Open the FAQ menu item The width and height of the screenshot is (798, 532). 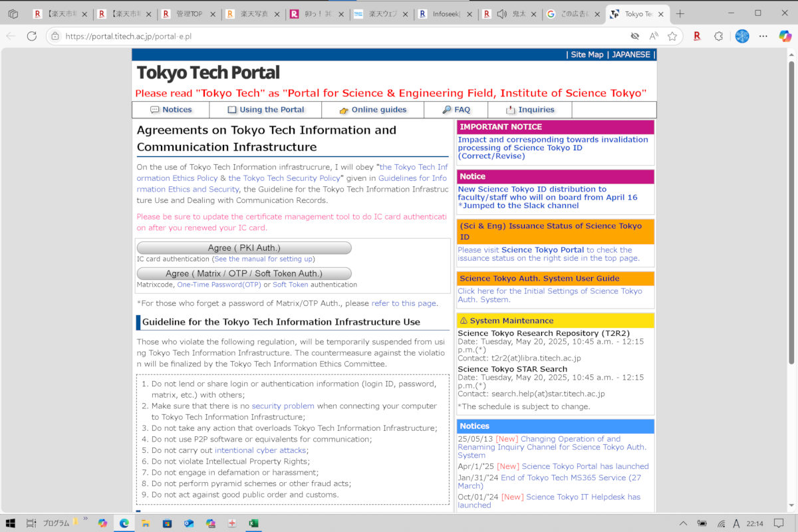[456, 110]
